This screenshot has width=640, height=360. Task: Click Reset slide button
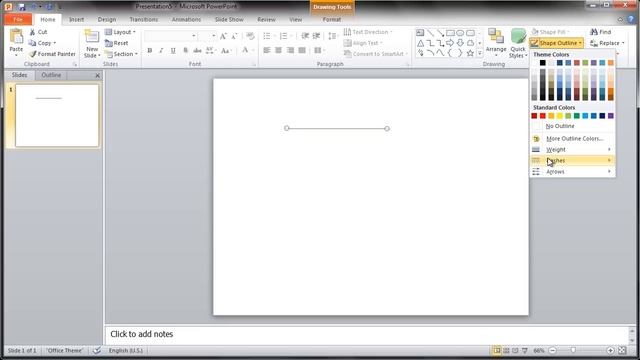(x=117, y=43)
